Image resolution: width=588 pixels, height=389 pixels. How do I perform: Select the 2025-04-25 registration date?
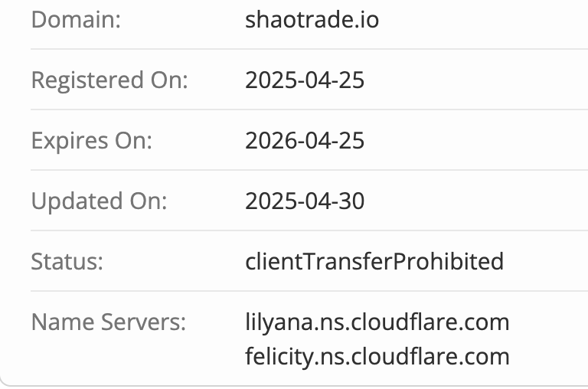pos(305,80)
